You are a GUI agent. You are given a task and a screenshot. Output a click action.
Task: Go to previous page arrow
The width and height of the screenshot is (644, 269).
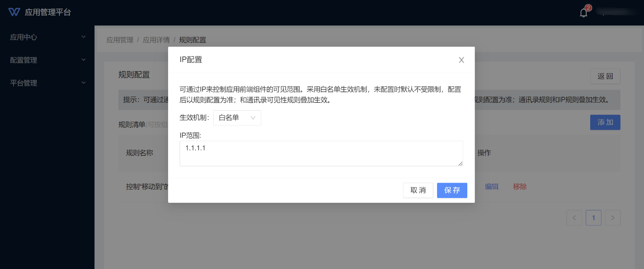(574, 218)
